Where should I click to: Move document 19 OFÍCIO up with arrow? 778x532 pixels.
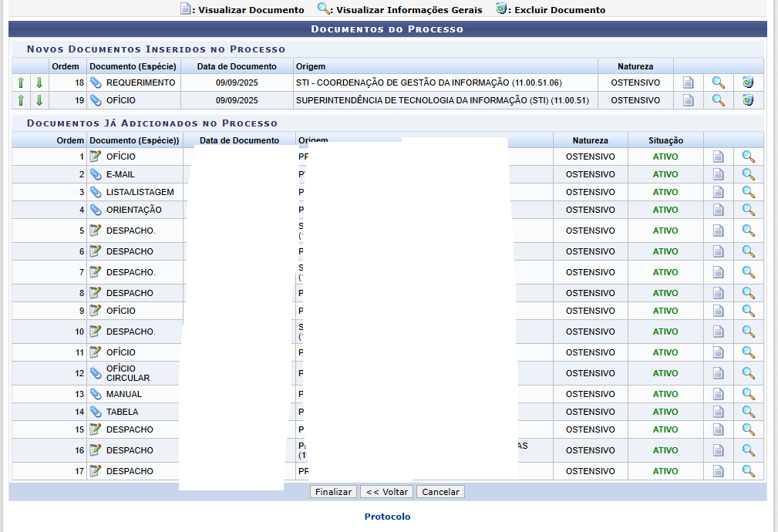(21, 100)
